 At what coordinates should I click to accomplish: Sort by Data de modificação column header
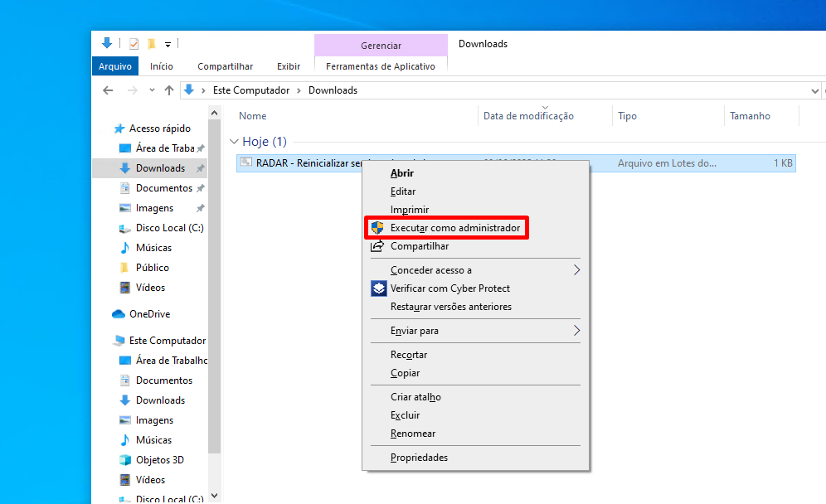coord(528,116)
